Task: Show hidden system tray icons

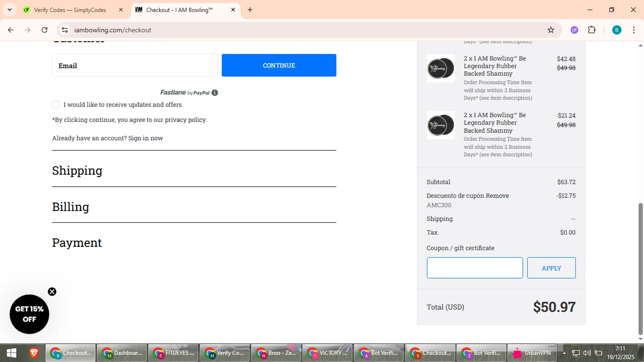Action: point(564,353)
